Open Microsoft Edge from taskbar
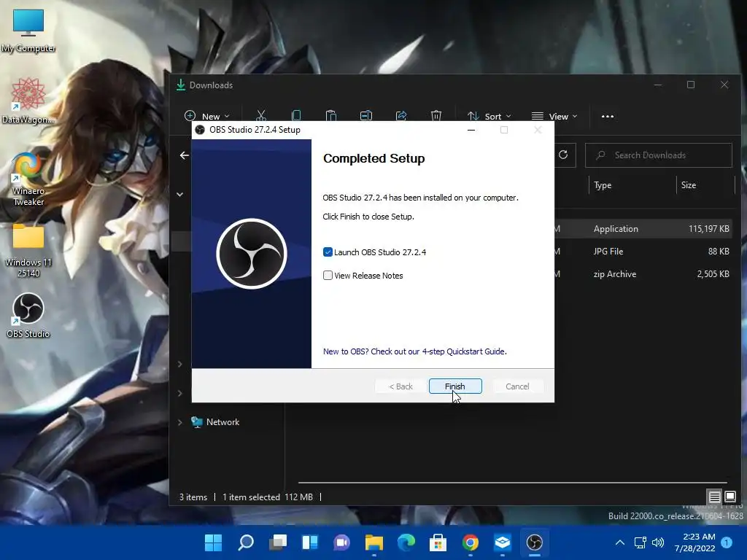 (x=406, y=542)
